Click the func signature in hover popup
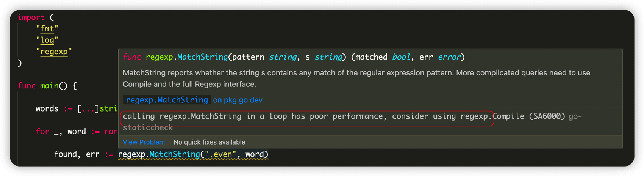 tap(294, 57)
